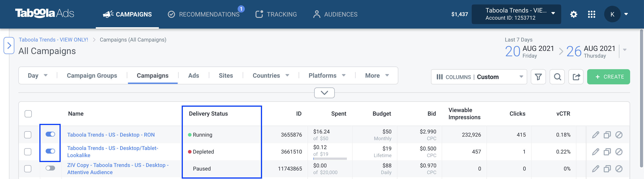This screenshot has width=644, height=179.
Task: Block icon for Desktop - RON campaign
Action: tap(619, 135)
